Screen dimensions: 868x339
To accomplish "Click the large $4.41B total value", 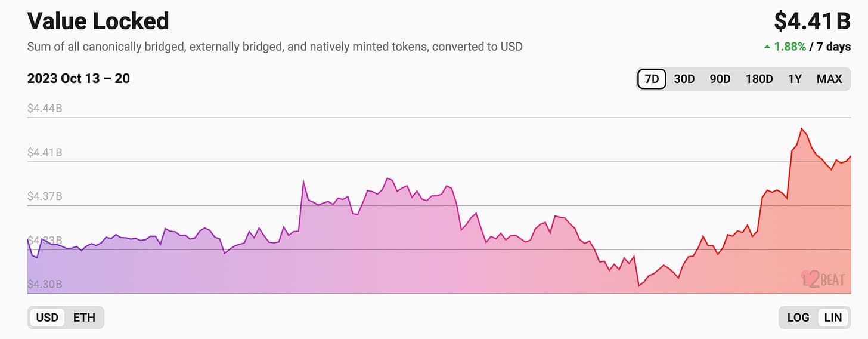I will (813, 21).
